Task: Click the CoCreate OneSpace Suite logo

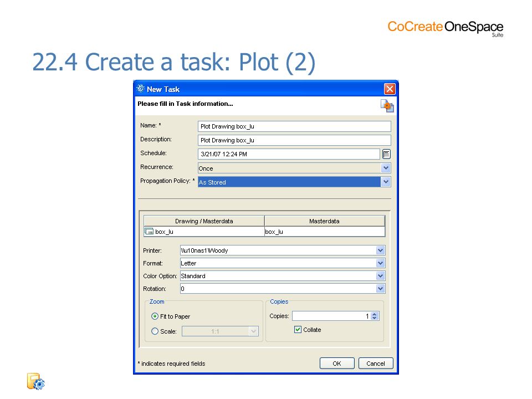Action: pyautogui.click(x=446, y=28)
